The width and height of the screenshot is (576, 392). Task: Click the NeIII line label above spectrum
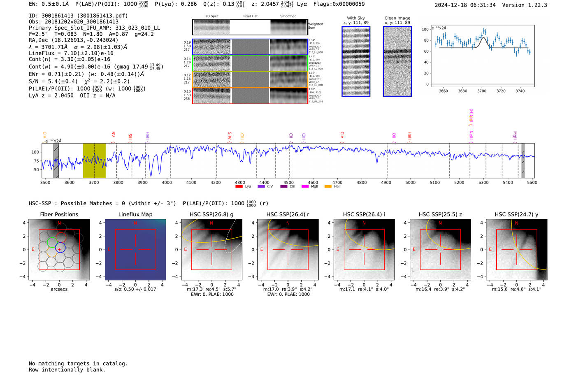471,135
